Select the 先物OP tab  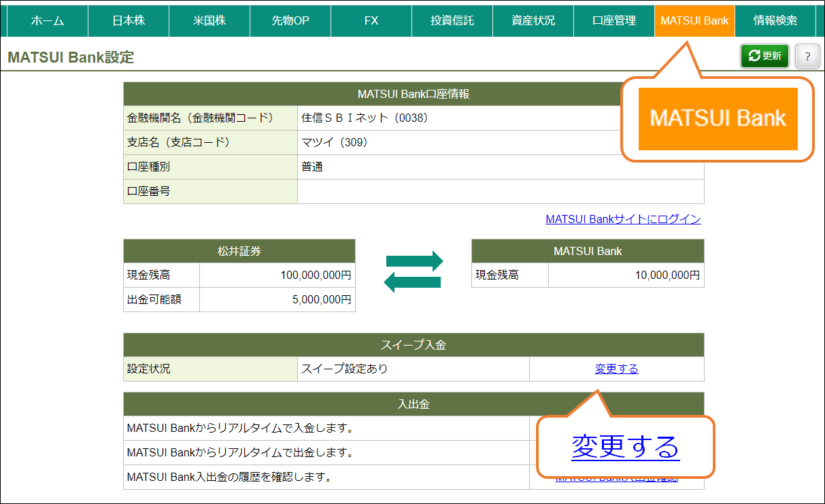[x=290, y=20]
